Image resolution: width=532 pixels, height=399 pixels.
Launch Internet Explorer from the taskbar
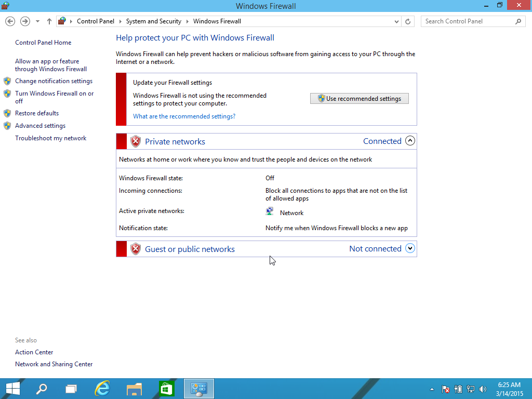point(102,389)
